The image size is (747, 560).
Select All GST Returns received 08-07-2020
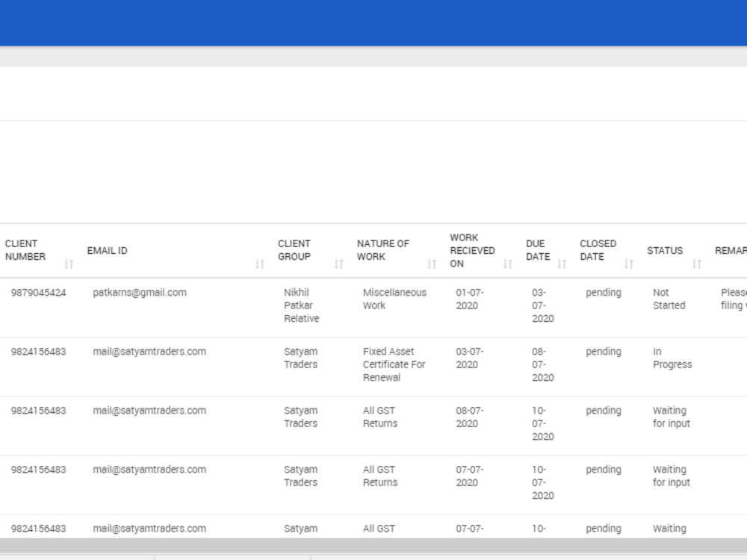(x=380, y=417)
